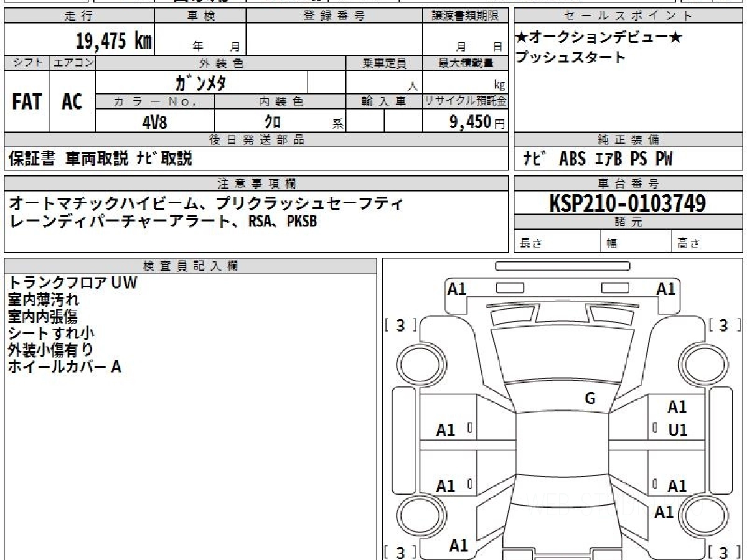Click the 注意事項欄 section header

[256, 184]
